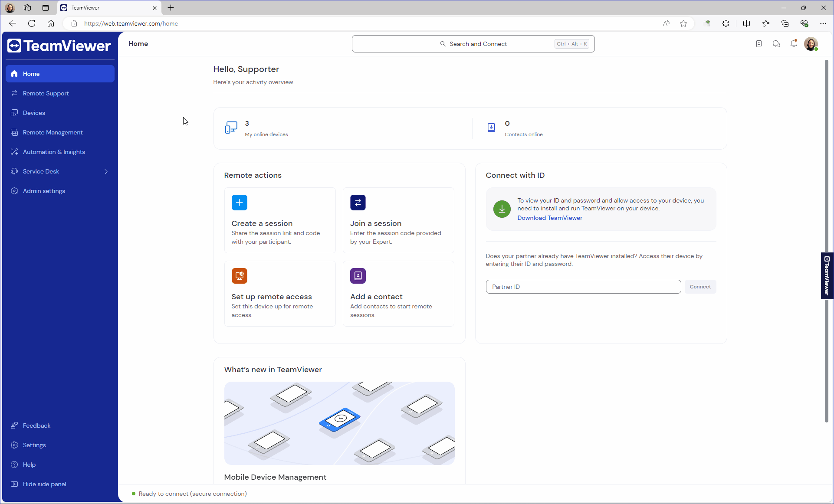Focus the Partner ID field
The height and width of the screenshot is (504, 834).
point(583,287)
